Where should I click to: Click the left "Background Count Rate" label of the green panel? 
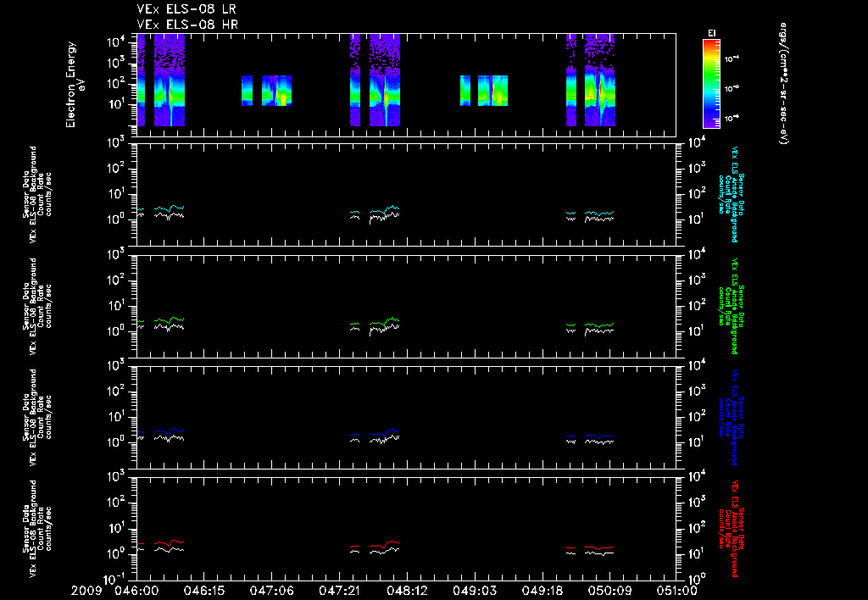(x=36, y=306)
